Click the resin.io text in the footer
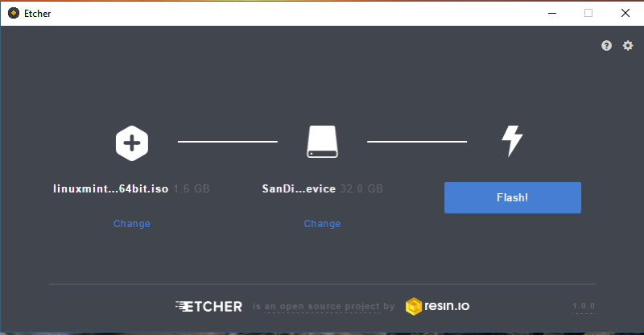Viewport: 644px width, 335px height. pyautogui.click(x=447, y=306)
